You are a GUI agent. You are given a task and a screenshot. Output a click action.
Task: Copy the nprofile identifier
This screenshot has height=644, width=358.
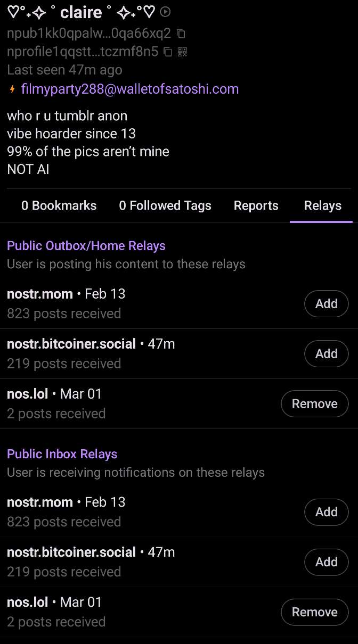[x=168, y=52]
